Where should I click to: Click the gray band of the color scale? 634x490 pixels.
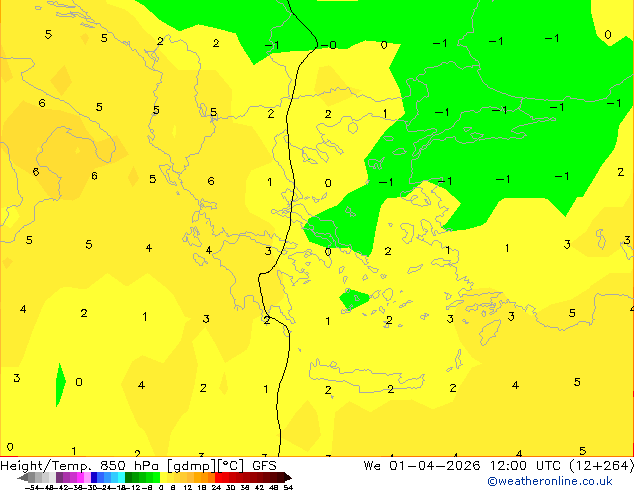tap(32, 477)
